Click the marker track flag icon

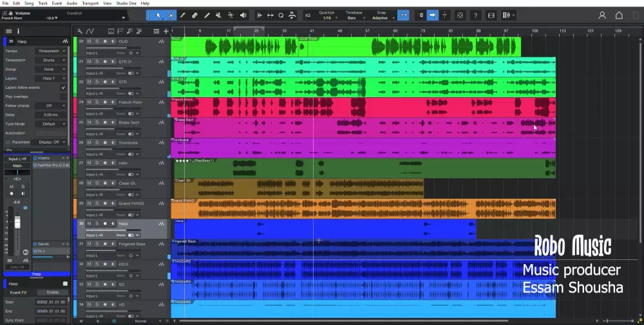click(120, 31)
